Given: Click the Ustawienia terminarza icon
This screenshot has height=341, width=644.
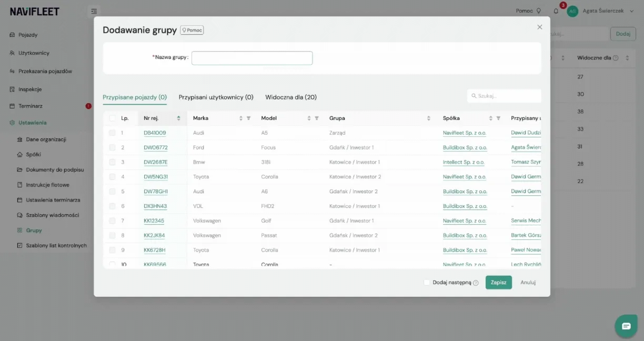Looking at the screenshot, I should click(20, 200).
